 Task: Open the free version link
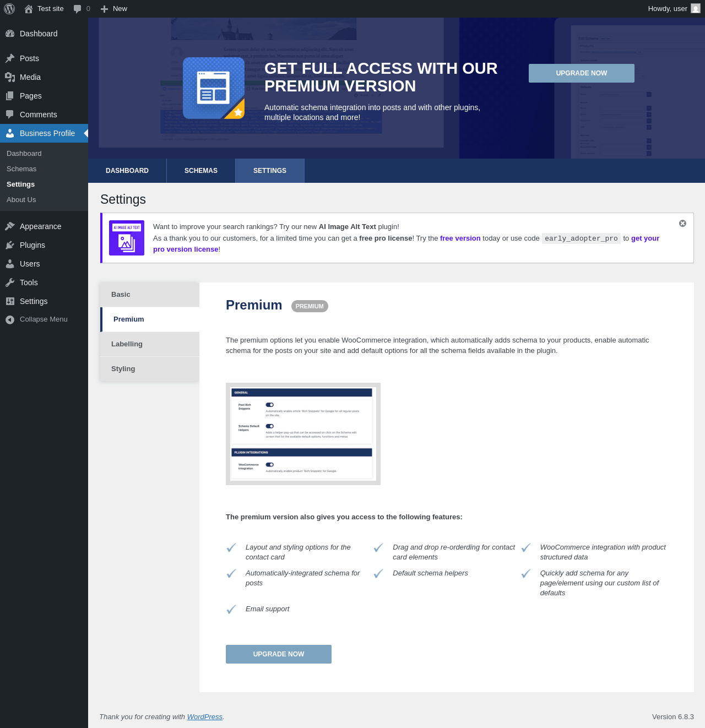click(460, 238)
